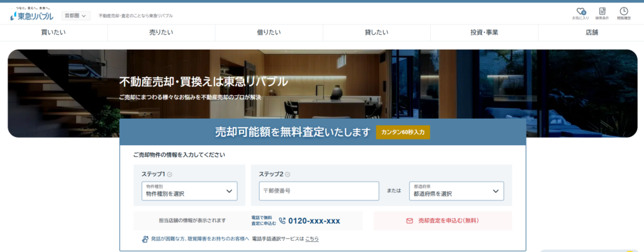Click 売却査定を申込む(無料) button
The width and height of the screenshot is (644, 252).
click(x=443, y=221)
